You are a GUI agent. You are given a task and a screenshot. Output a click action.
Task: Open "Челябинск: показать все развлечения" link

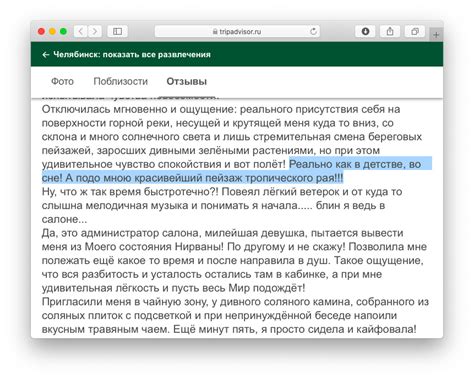pos(132,55)
